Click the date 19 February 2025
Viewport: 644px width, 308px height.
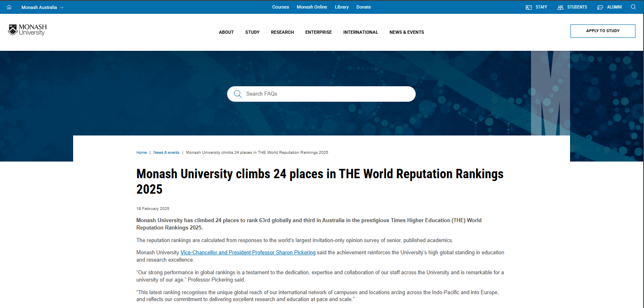click(153, 209)
